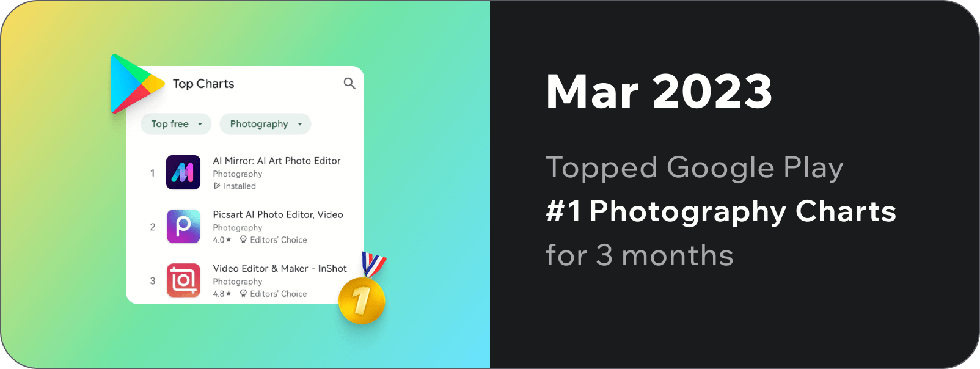Click the Top free dropdown arrow
This screenshot has width=980, height=369.
tap(200, 124)
